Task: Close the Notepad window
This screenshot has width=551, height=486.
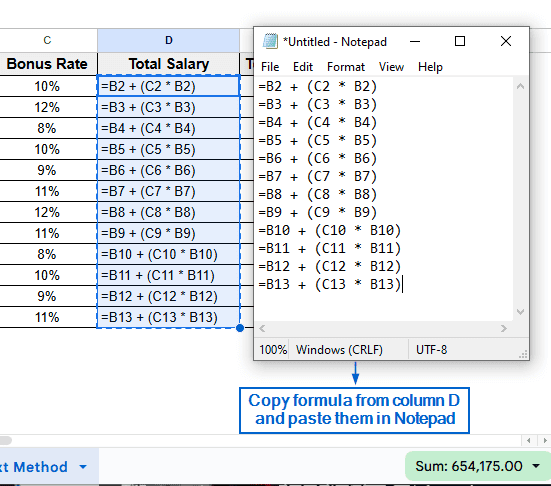Action: tap(506, 41)
